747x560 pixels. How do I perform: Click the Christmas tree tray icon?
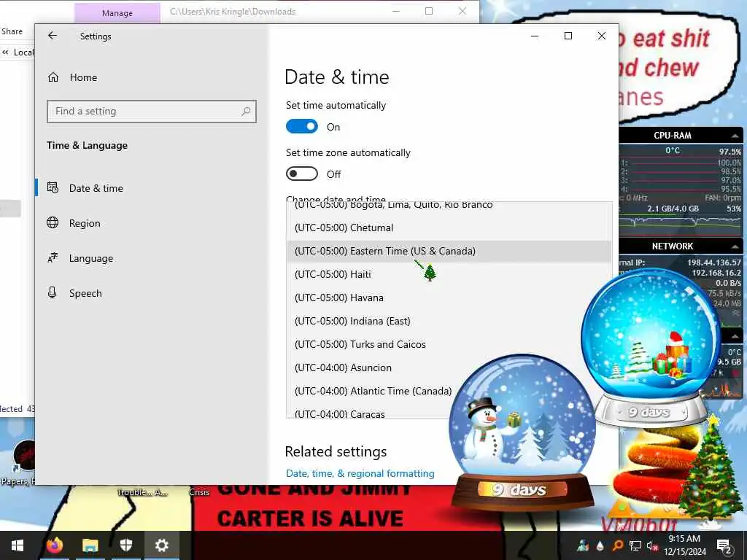click(x=583, y=545)
